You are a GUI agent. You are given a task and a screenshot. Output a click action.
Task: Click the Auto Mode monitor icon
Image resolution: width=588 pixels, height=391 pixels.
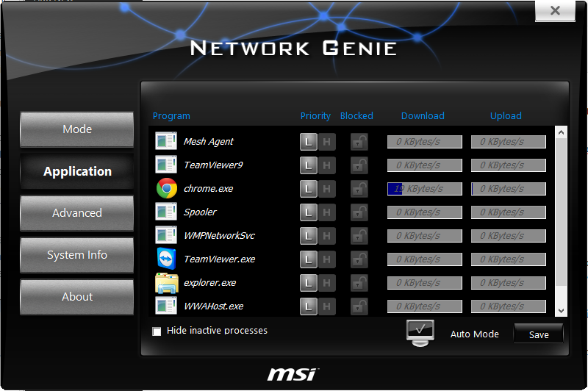[420, 333]
